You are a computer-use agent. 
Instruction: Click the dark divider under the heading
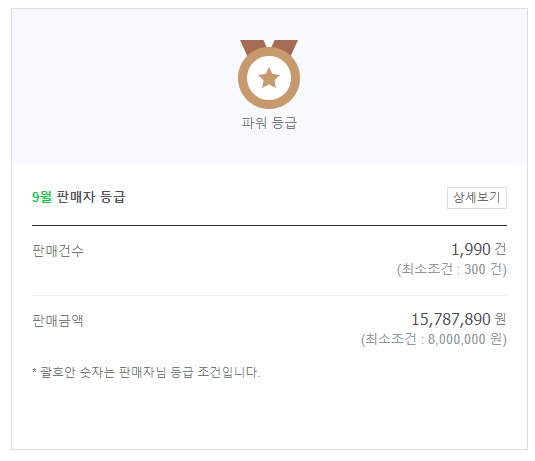[269, 225]
